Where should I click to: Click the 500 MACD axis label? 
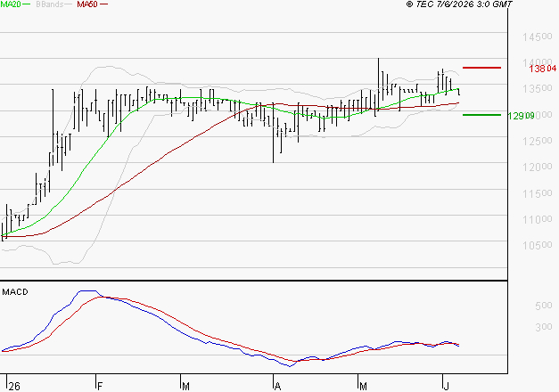[x=543, y=306]
